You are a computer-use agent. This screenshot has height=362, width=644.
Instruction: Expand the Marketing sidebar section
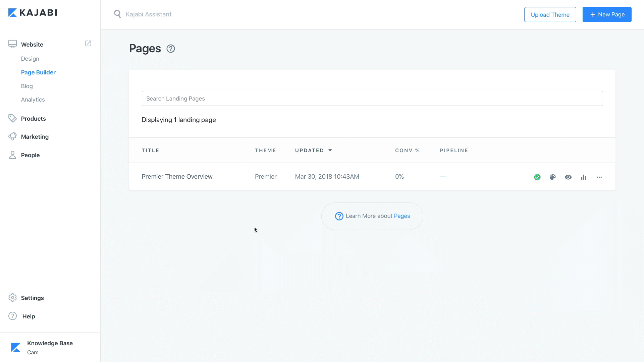35,137
